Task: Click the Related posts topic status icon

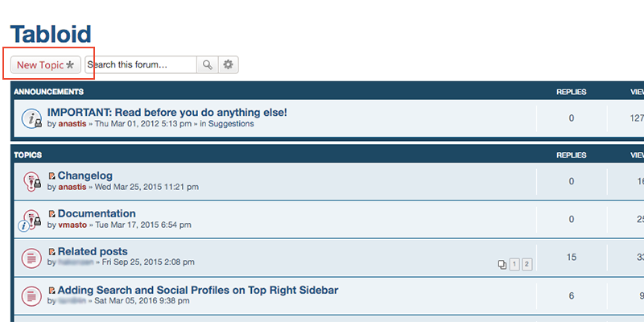Action: (x=31, y=258)
